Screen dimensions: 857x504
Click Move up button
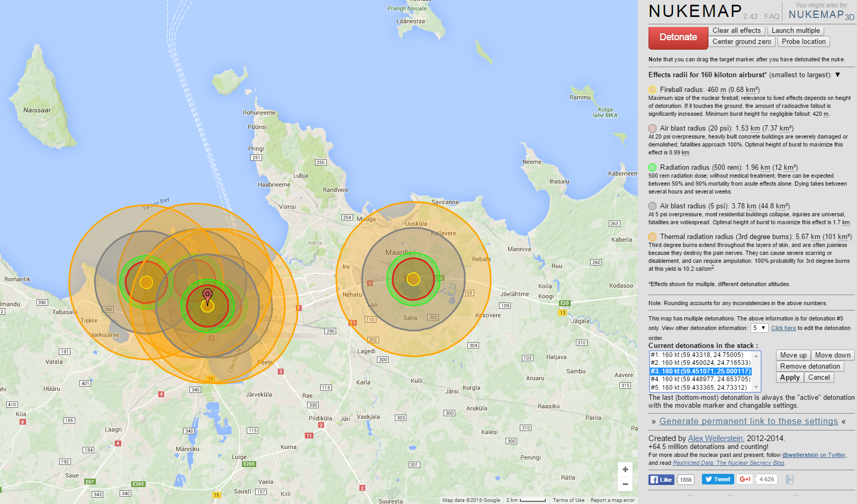coord(793,355)
